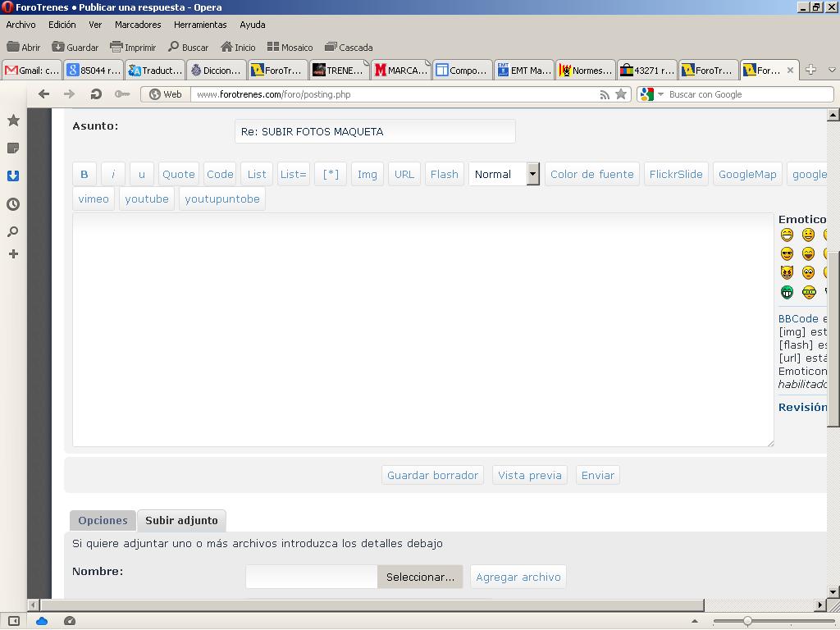
Task: Bookmark page with address bar star
Action: (x=621, y=94)
